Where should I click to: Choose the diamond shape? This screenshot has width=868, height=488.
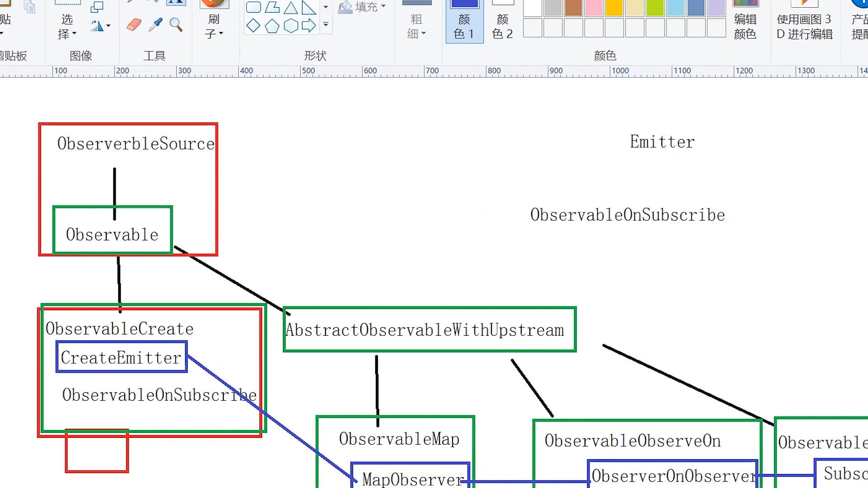253,26
